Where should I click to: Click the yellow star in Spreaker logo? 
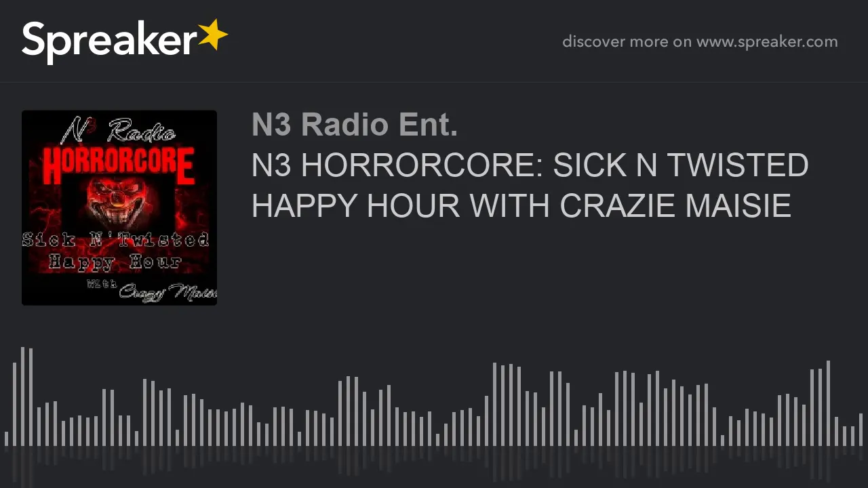(x=213, y=35)
